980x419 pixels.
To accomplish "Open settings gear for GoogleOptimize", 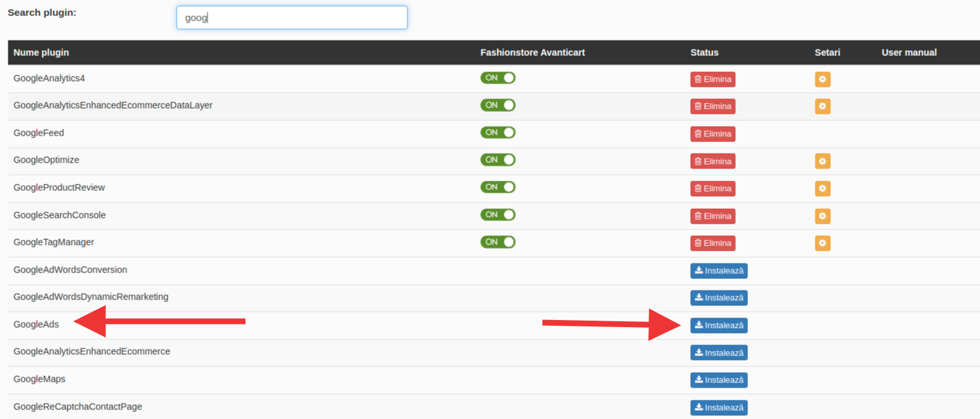I will coord(823,161).
